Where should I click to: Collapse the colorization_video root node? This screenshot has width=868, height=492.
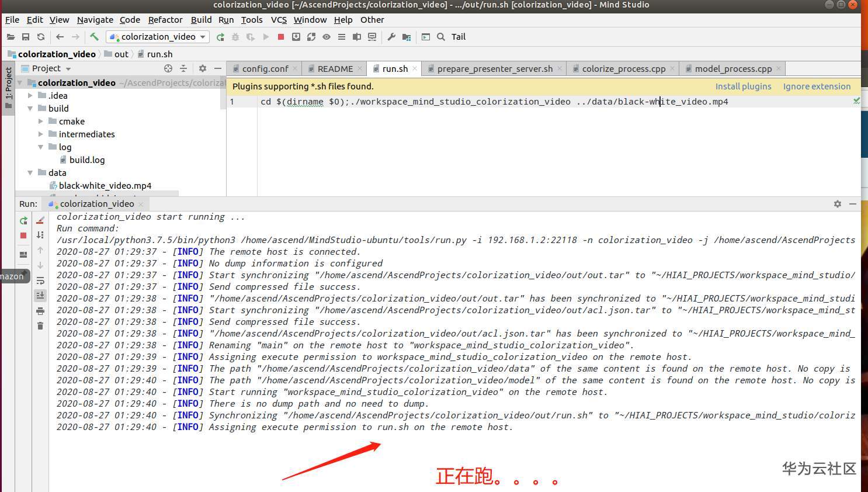(x=20, y=83)
